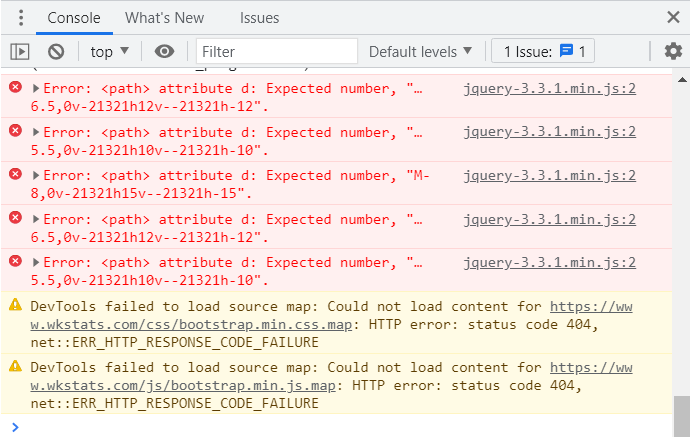Click the Filter input field

point(277,51)
